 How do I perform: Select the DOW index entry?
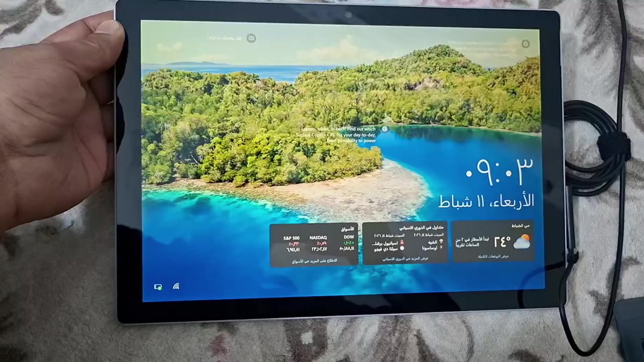348,243
